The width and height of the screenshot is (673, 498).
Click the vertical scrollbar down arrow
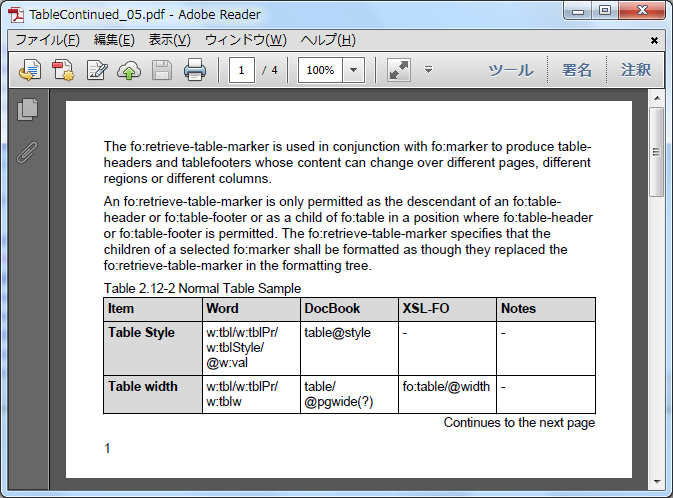pos(657,482)
